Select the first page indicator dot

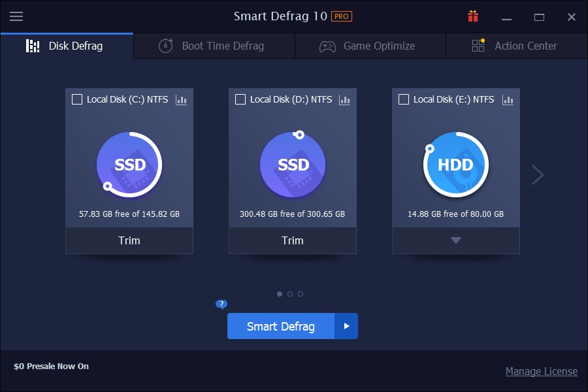coord(280,294)
